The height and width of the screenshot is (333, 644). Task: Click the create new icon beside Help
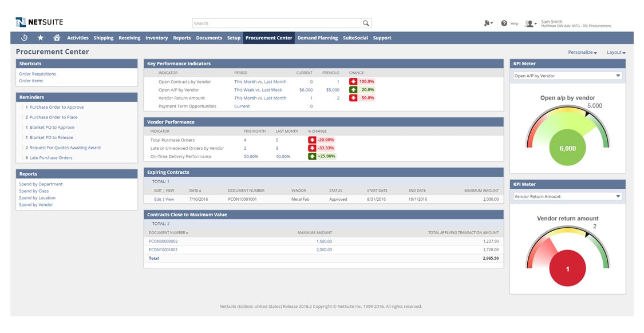488,23
